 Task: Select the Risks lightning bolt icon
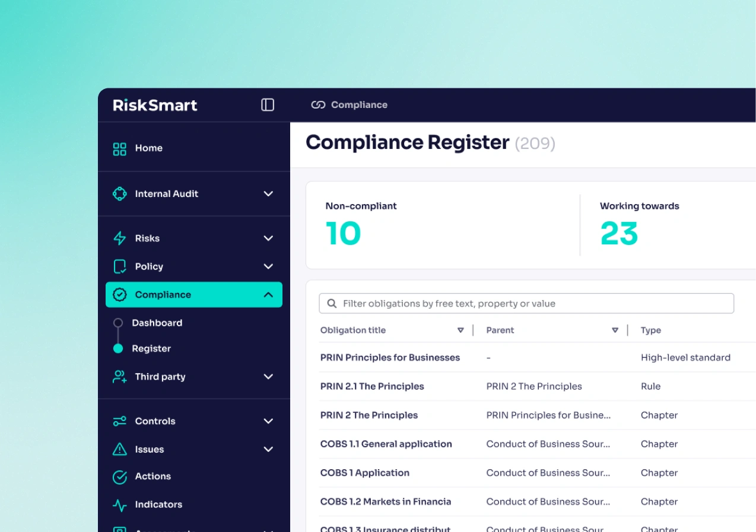point(119,238)
